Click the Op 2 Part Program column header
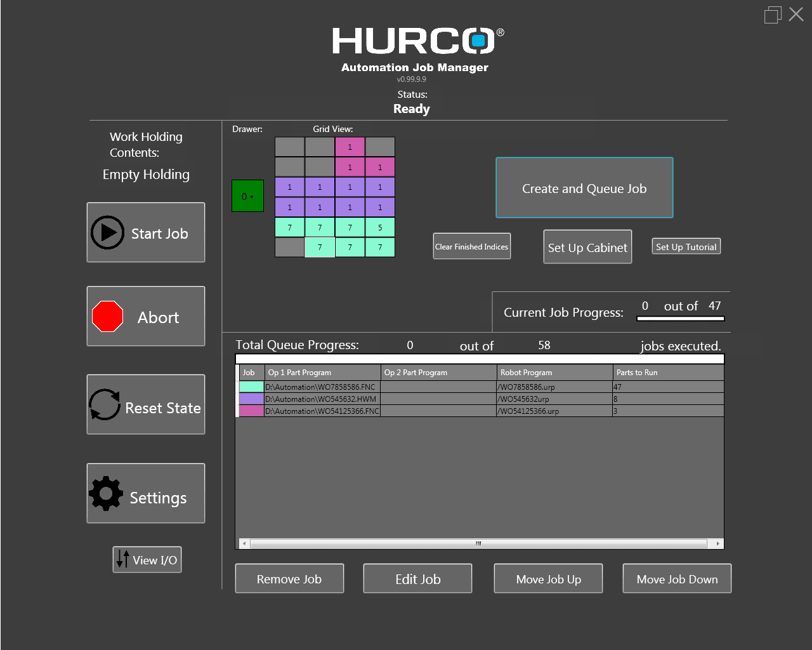 coord(438,373)
